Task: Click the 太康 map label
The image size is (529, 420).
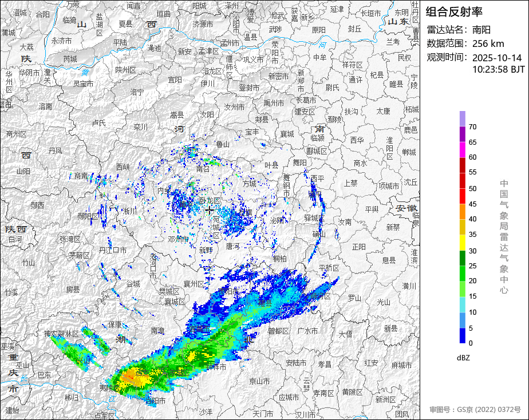Action: click(x=383, y=111)
